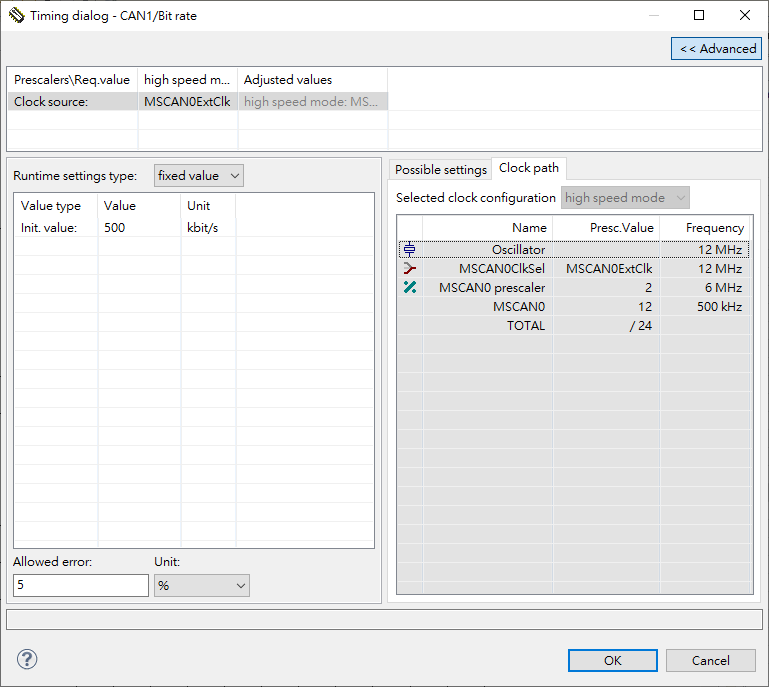Click the Frequency column header
The image size is (769, 687).
coord(705,228)
